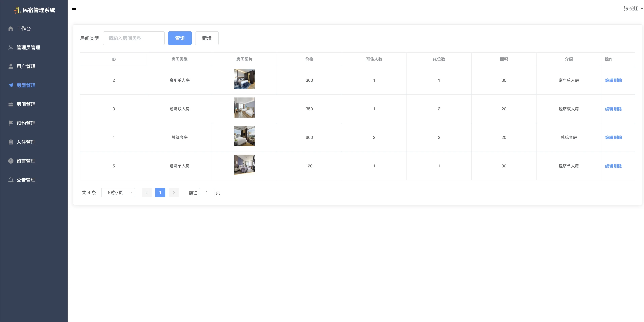Click the person outline icon for 管理员管理

click(11, 47)
